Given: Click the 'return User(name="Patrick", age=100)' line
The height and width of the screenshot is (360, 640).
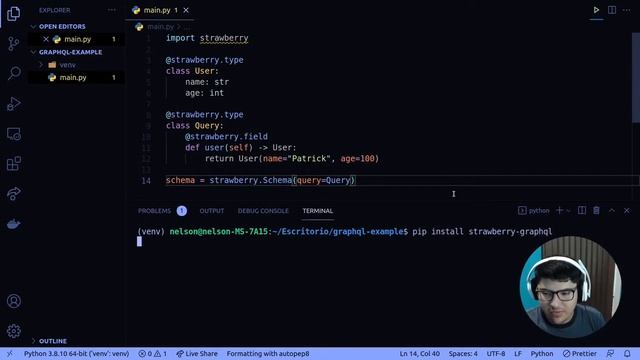Looking at the screenshot, I should click(292, 159).
